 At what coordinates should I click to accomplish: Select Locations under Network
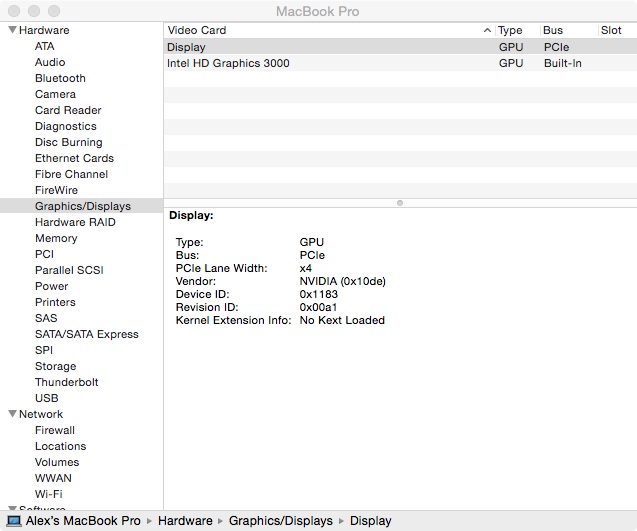[61, 446]
